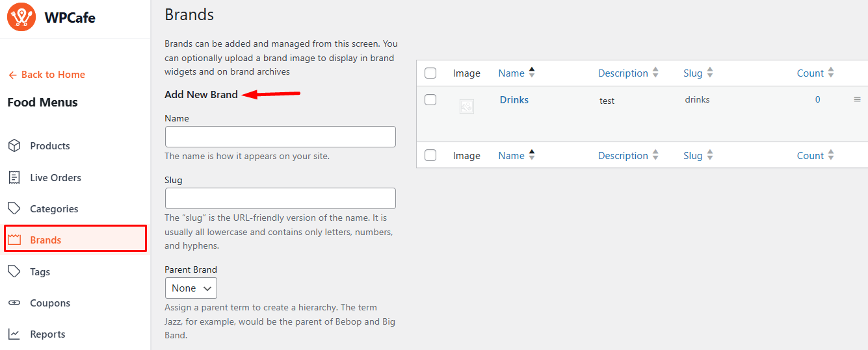Click the WPCafe logo icon

[21, 17]
